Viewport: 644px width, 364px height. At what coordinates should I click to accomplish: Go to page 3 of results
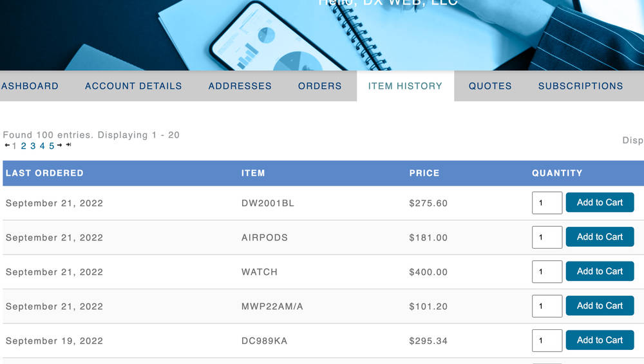[x=33, y=146]
